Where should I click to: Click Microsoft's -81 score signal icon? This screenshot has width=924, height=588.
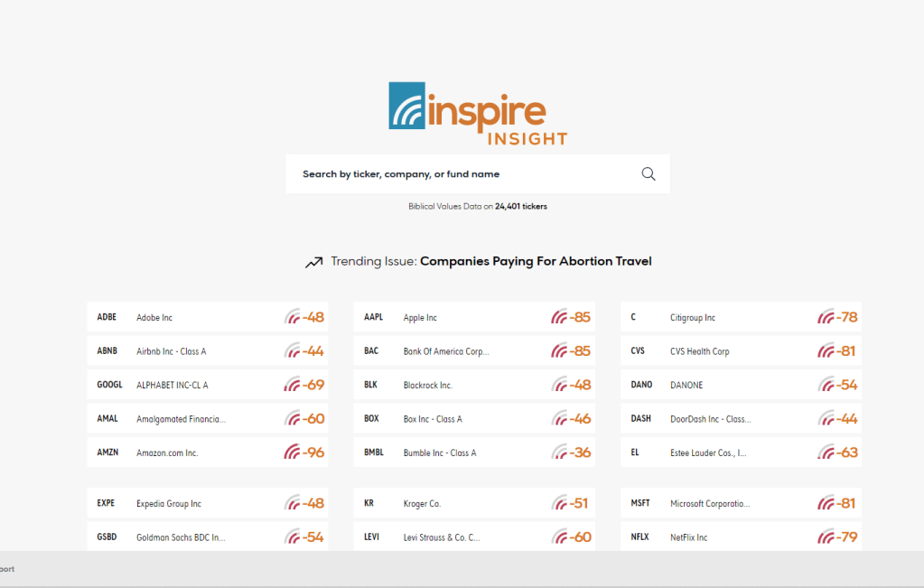coord(826,503)
